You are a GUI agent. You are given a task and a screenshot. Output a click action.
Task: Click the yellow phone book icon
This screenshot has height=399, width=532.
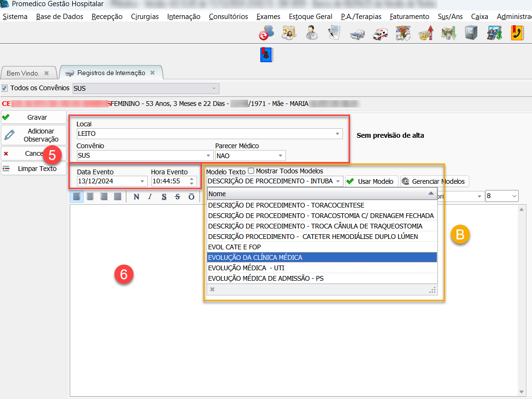pos(516,34)
